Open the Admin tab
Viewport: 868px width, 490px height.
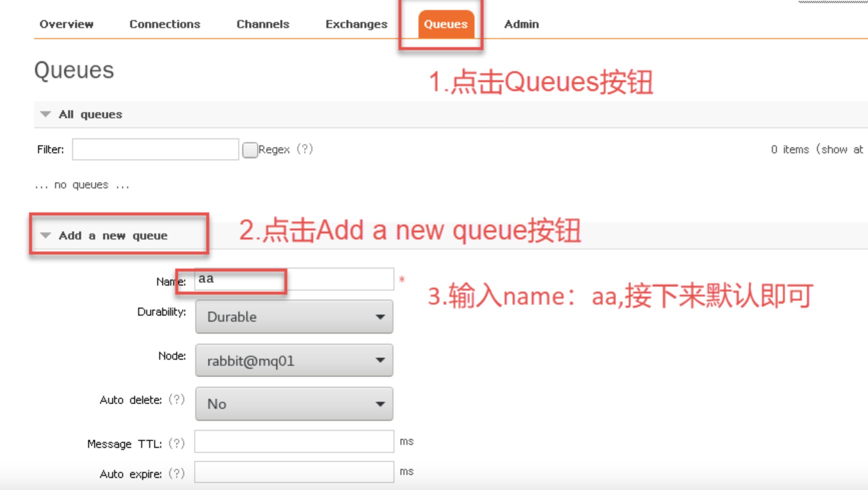tap(521, 24)
